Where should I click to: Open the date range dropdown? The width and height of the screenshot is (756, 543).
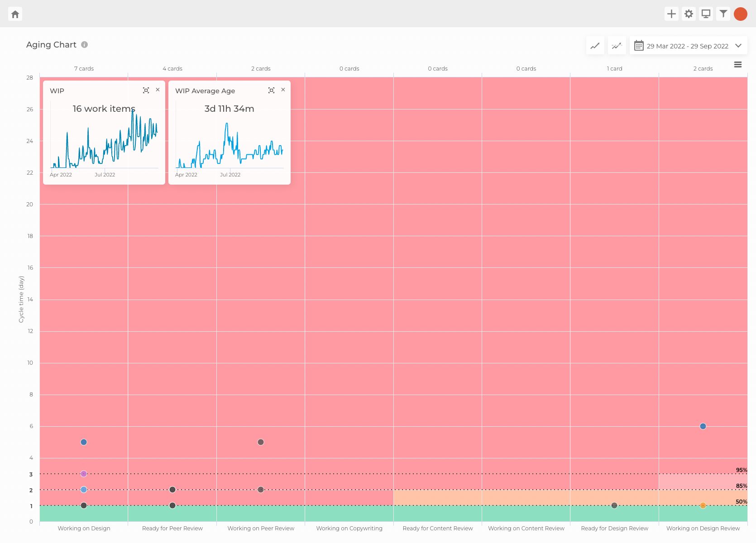pos(687,46)
